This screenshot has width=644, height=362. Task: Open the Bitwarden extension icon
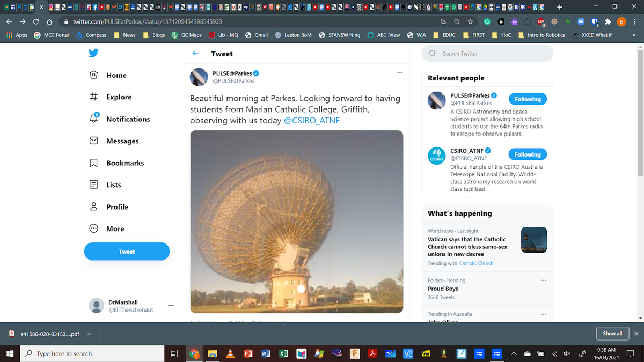pyautogui.click(x=595, y=22)
